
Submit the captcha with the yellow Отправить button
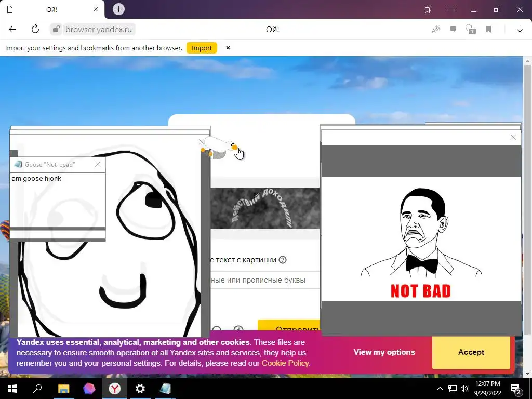[x=289, y=326]
